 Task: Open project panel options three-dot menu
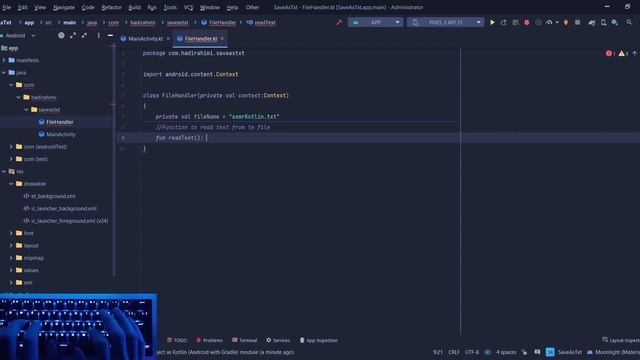click(x=98, y=36)
